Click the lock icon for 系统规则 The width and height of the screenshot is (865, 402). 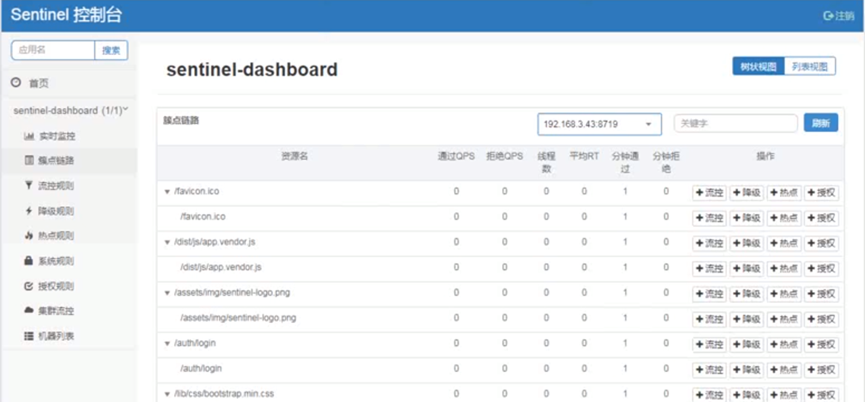tap(29, 261)
